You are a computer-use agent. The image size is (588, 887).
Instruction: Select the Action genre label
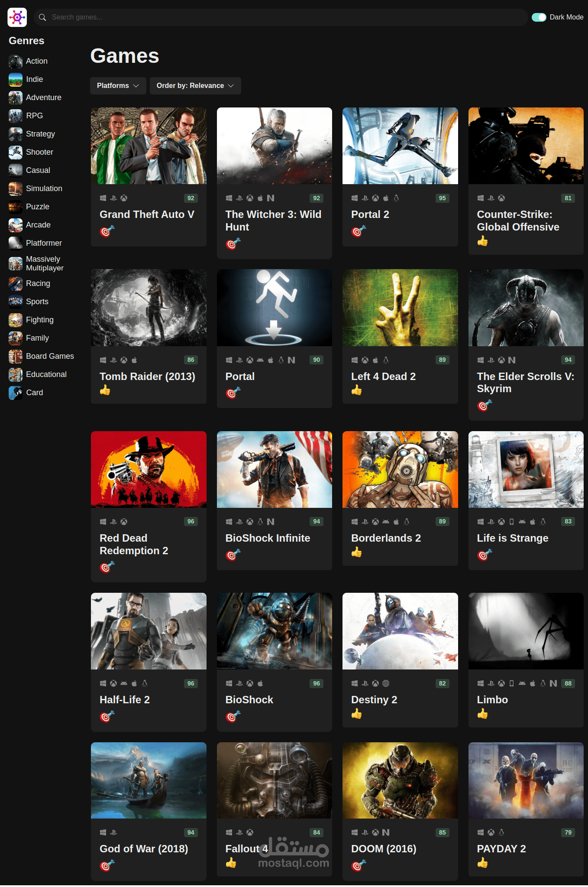pos(37,61)
